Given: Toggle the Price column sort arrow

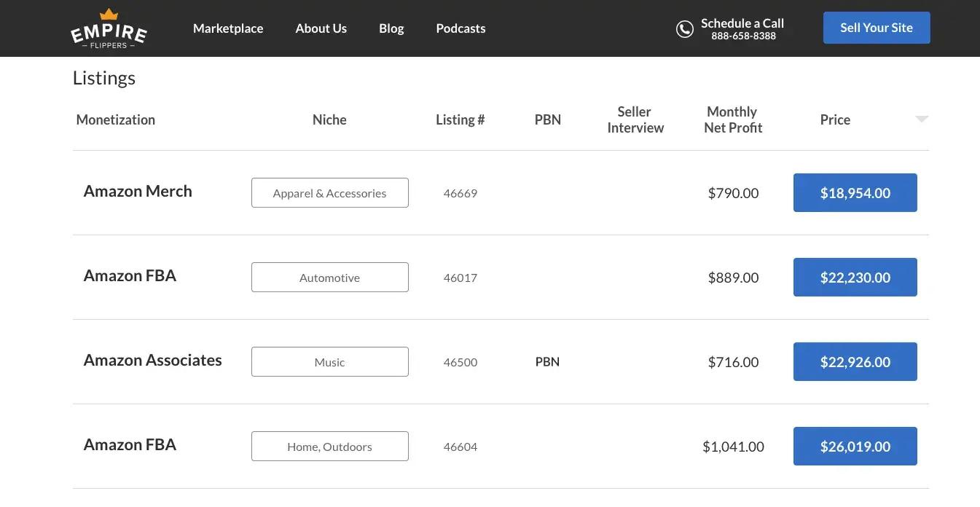Looking at the screenshot, I should pyautogui.click(x=922, y=119).
